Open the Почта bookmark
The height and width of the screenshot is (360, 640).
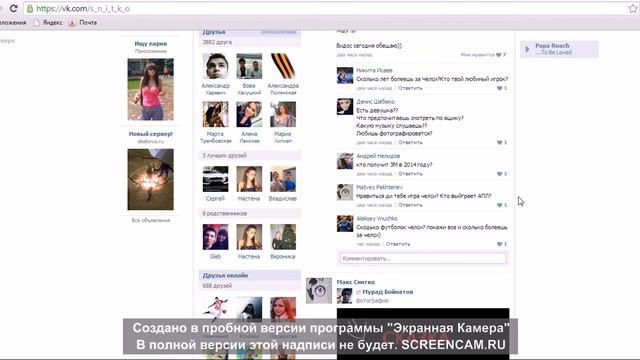83,22
